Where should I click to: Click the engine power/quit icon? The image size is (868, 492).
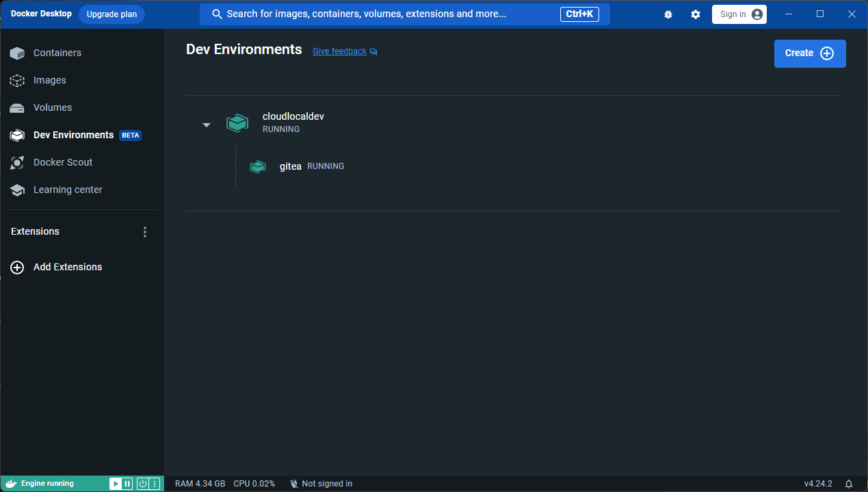coord(143,484)
